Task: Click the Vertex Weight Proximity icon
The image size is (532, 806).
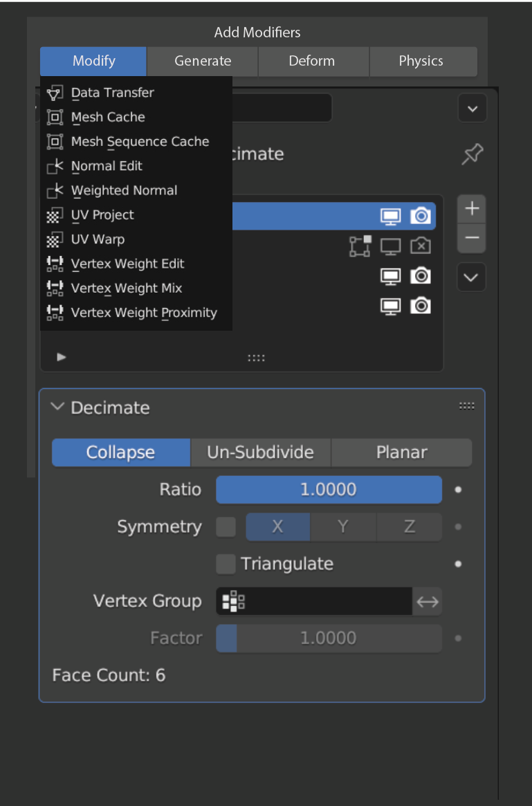Action: point(55,313)
